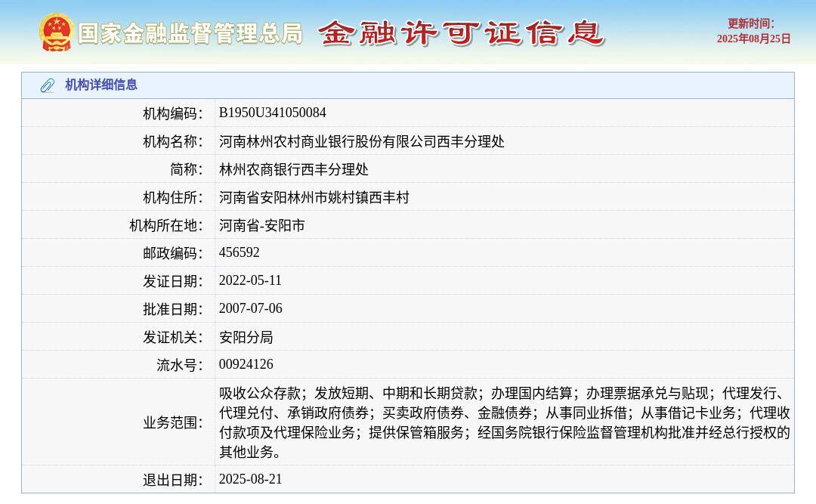
Task: Click the 业务范围 field label
Action: [173, 422]
